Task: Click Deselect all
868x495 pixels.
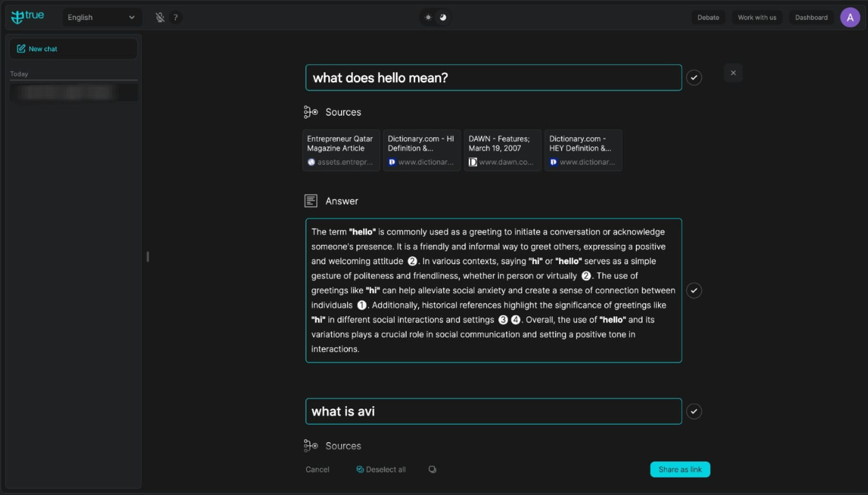Action: (381, 469)
